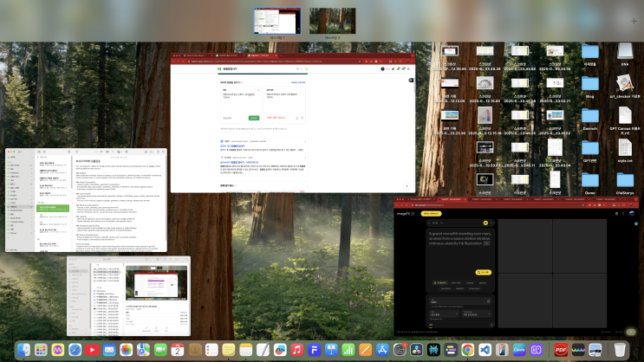Select the Finder window with preview
The image size is (644, 362).
[x=128, y=296]
